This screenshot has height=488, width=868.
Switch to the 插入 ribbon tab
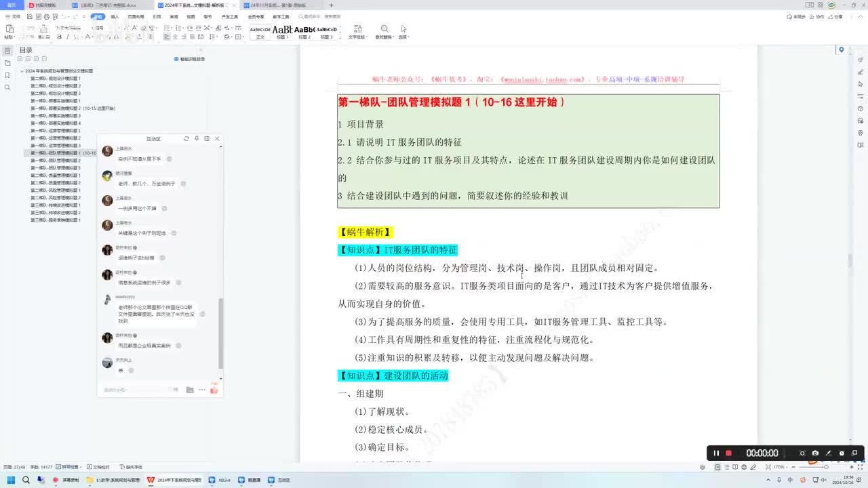click(115, 16)
